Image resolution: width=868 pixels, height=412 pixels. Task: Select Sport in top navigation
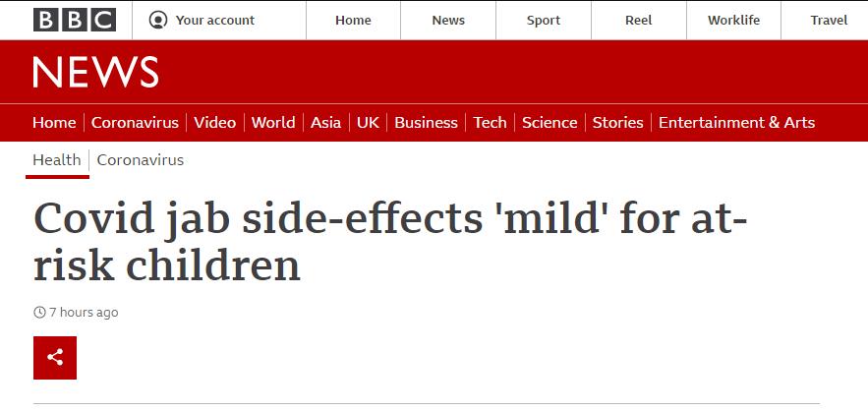tap(543, 20)
